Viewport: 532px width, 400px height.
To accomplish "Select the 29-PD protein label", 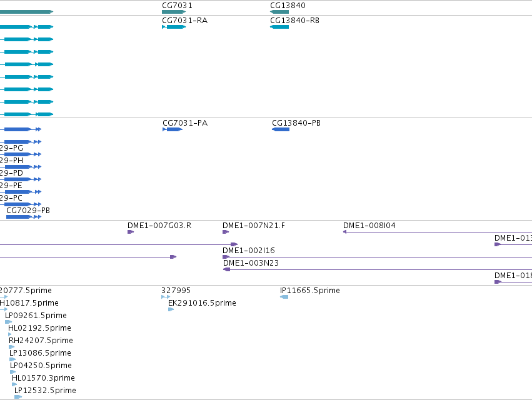I will (11, 173).
